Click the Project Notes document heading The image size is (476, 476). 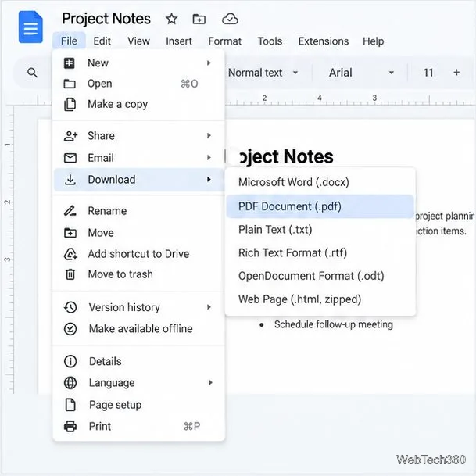point(286,157)
